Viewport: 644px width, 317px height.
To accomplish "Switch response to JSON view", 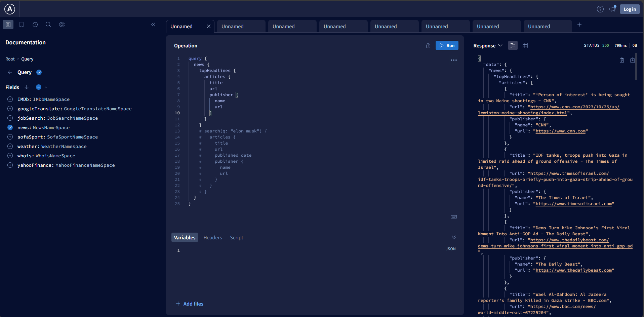I will pos(513,45).
